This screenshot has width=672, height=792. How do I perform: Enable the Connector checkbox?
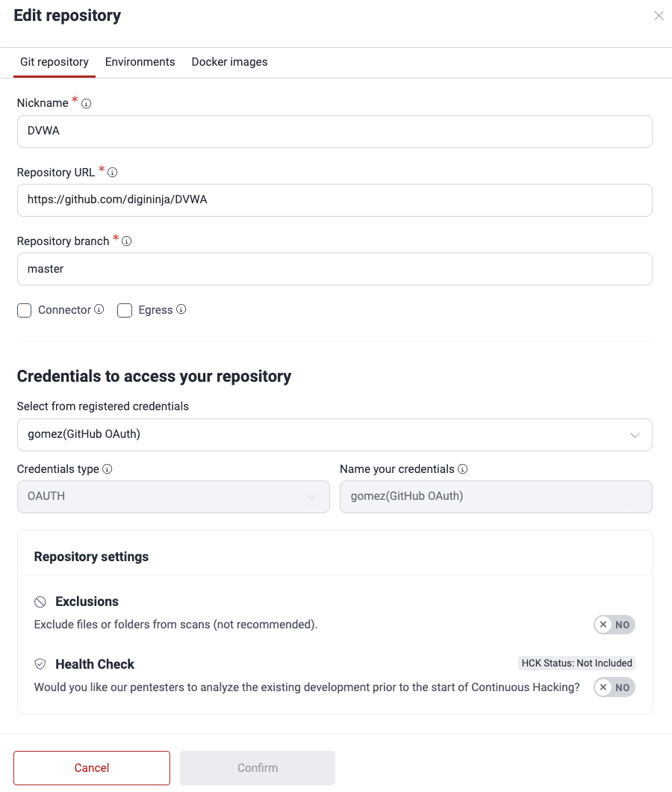pyautogui.click(x=23, y=310)
